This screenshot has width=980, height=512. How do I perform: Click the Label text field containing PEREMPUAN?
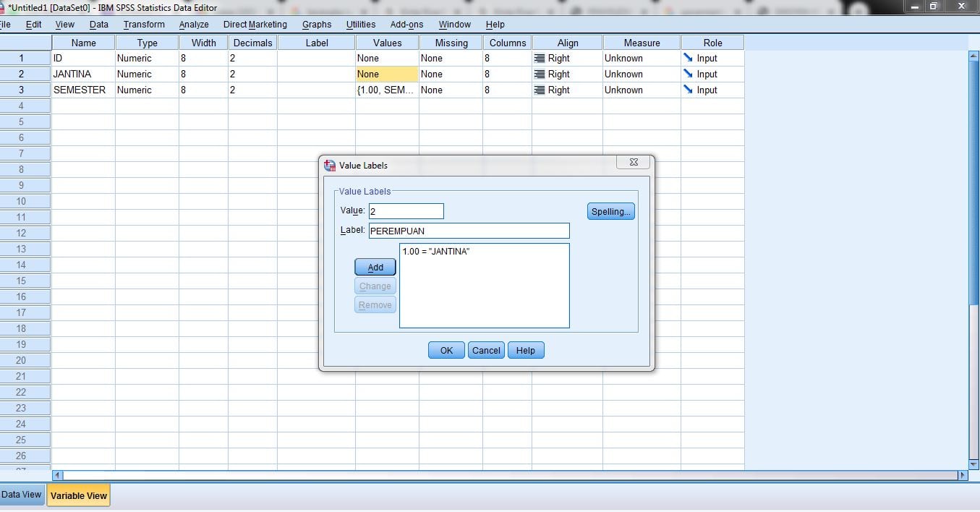pyautogui.click(x=469, y=231)
